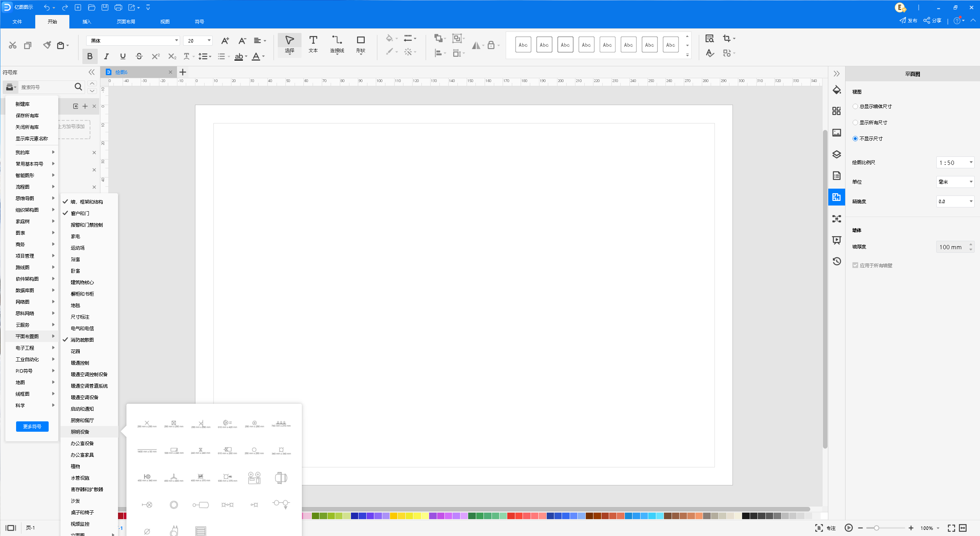This screenshot has height=536, width=980.
Task: Click the Format Painter icon
Action: 47,45
